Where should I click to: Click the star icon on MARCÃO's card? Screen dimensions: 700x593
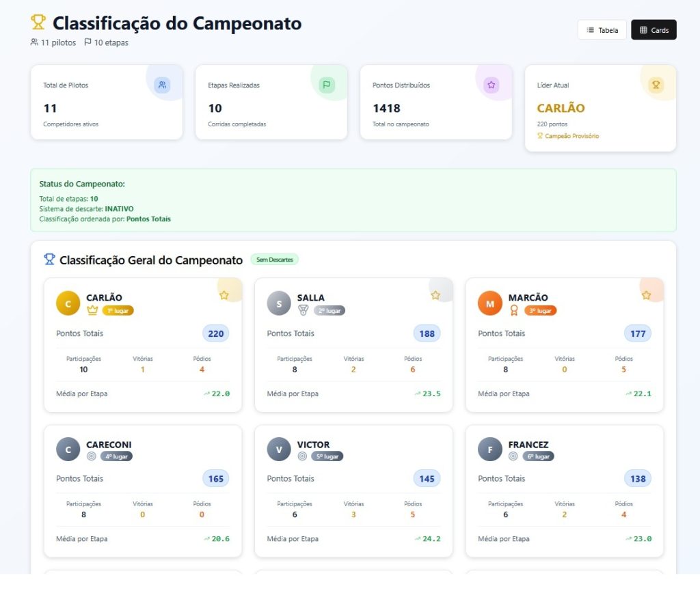(647, 294)
